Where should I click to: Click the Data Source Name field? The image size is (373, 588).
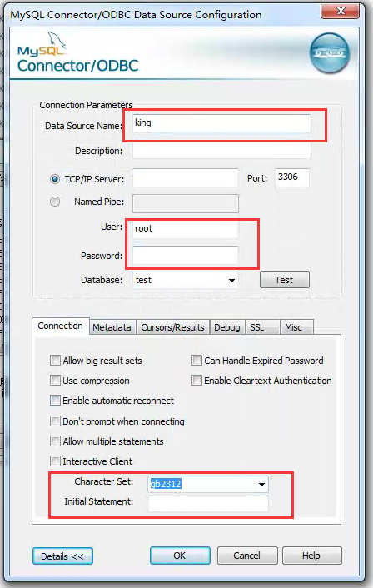pos(221,123)
